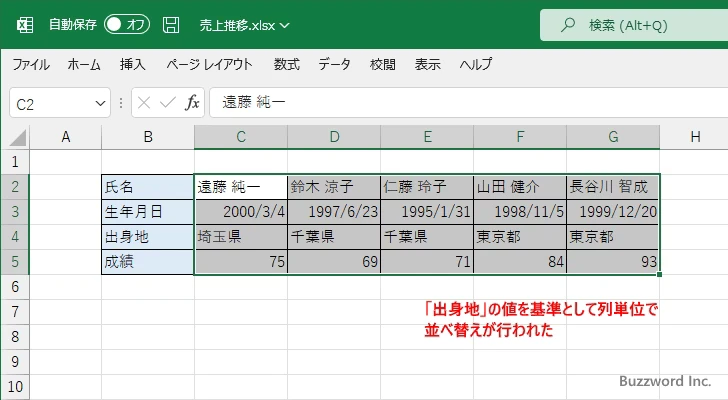Screen dimensions: 728x400
Task: Select column G header
Action: pos(613,137)
